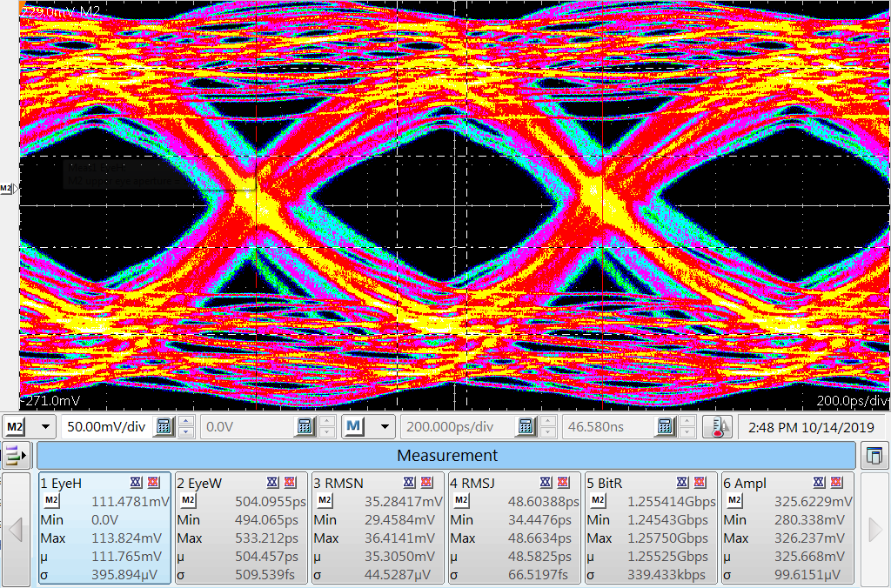Click the M2 source badge in BitR panel

point(598,501)
